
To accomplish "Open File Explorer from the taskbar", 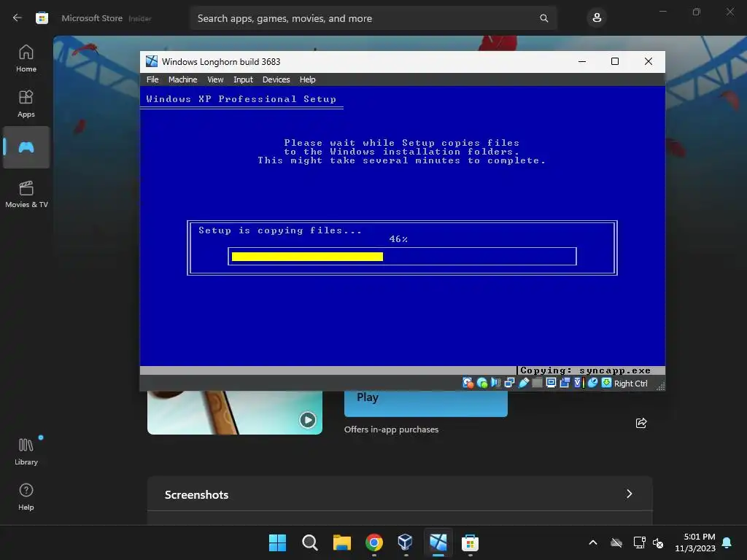I will pyautogui.click(x=341, y=542).
